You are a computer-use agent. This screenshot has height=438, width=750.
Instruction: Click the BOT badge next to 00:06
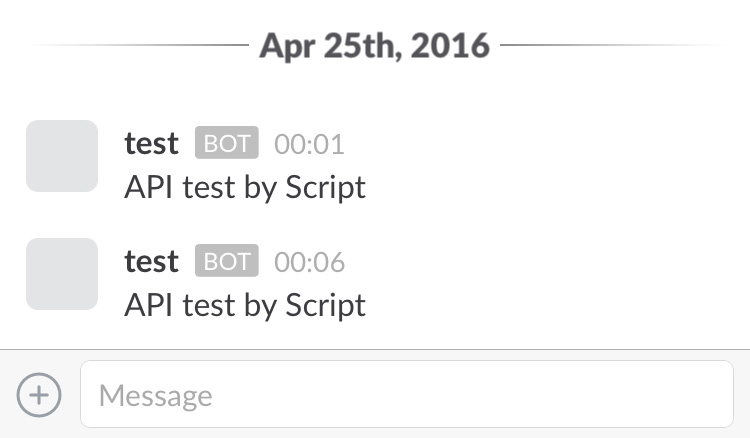point(226,261)
